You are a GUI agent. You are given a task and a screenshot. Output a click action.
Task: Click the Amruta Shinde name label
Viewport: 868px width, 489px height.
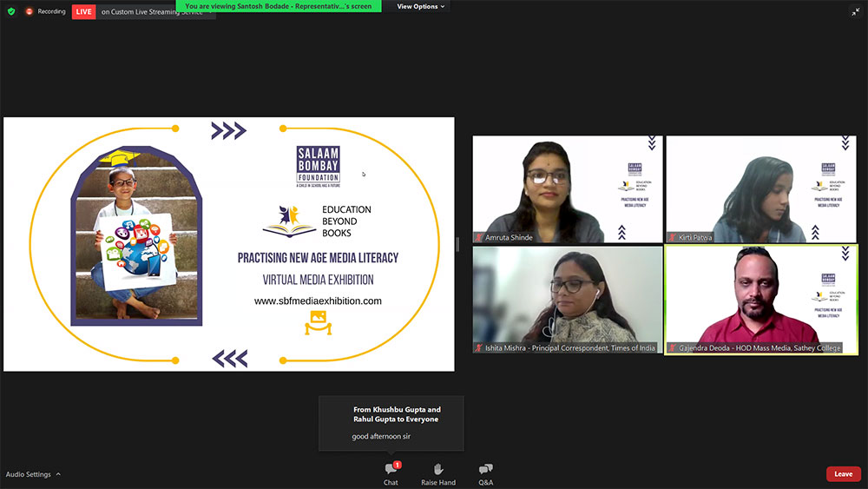(x=509, y=237)
